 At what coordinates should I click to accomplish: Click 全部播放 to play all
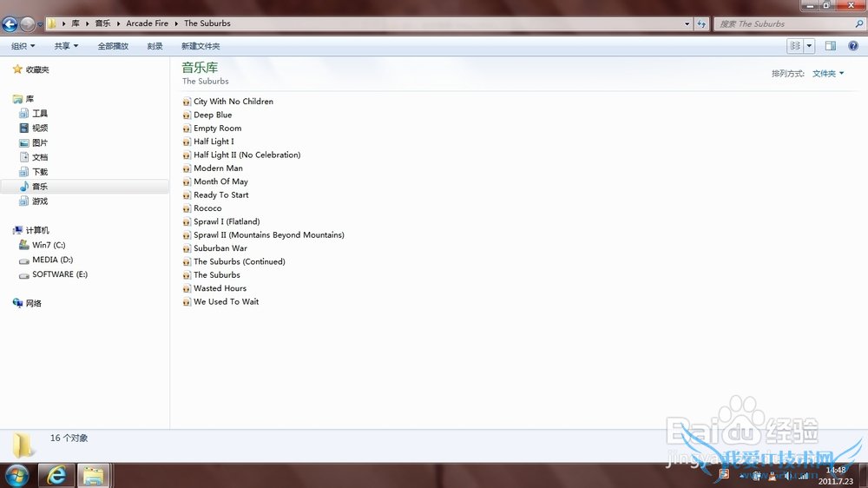tap(113, 46)
